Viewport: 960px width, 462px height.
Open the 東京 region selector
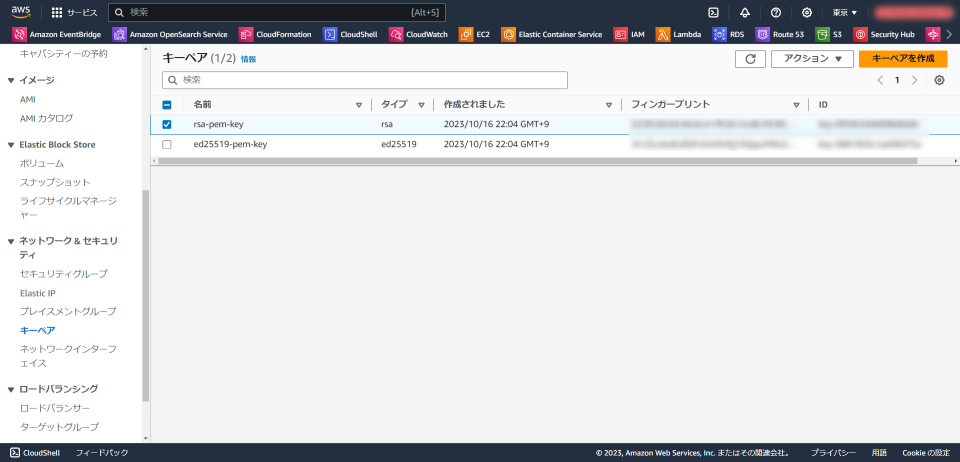click(x=844, y=12)
